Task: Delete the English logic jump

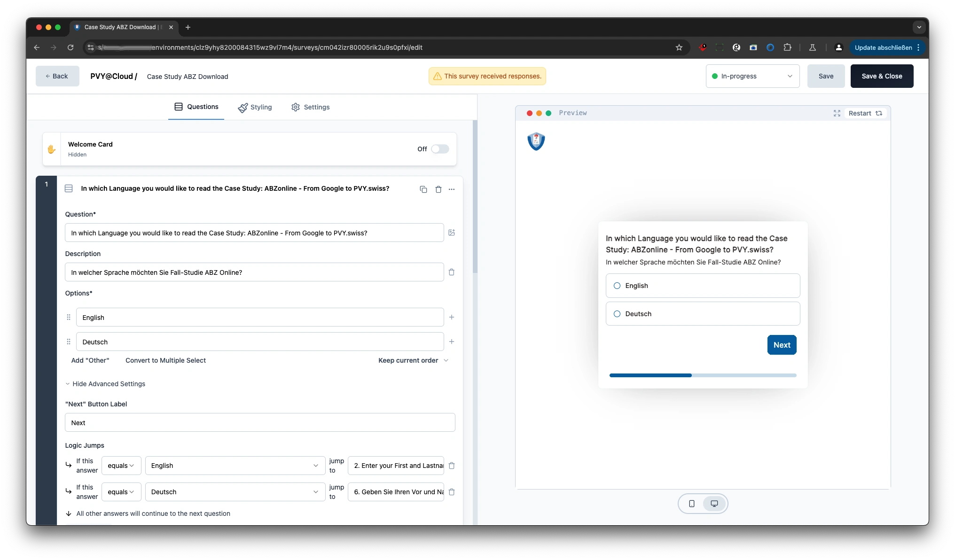Action: pos(452,466)
